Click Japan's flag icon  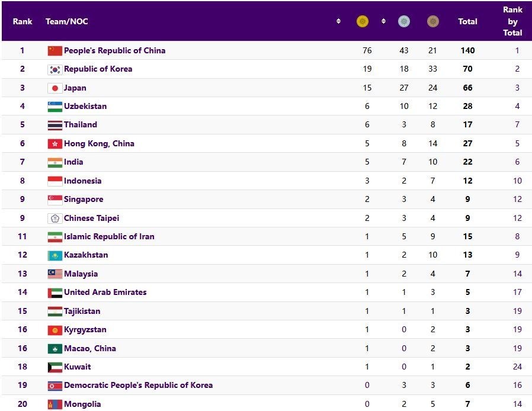[x=55, y=88]
